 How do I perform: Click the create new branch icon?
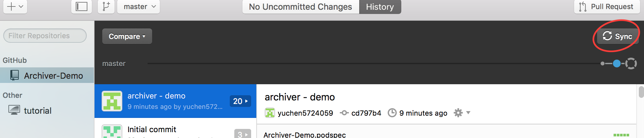click(106, 6)
